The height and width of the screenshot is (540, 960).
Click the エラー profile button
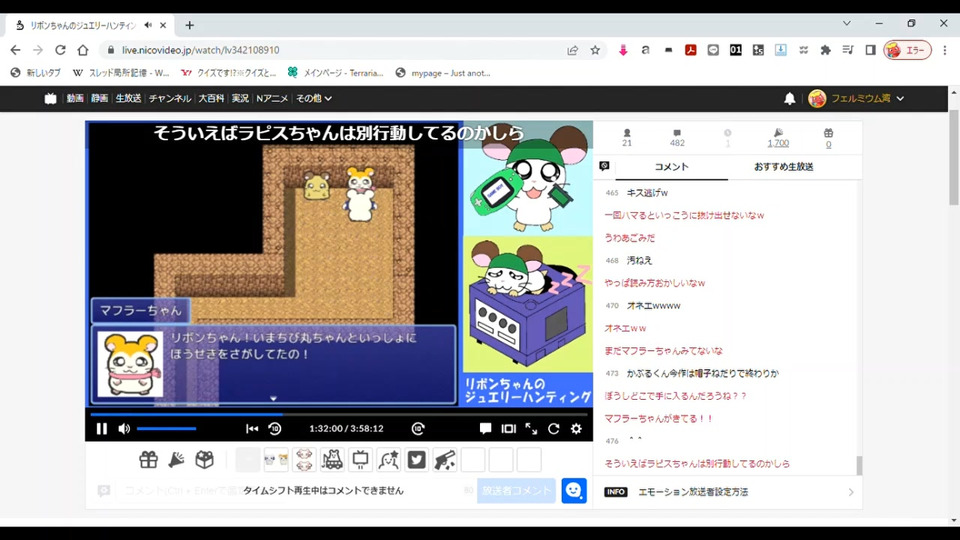907,50
